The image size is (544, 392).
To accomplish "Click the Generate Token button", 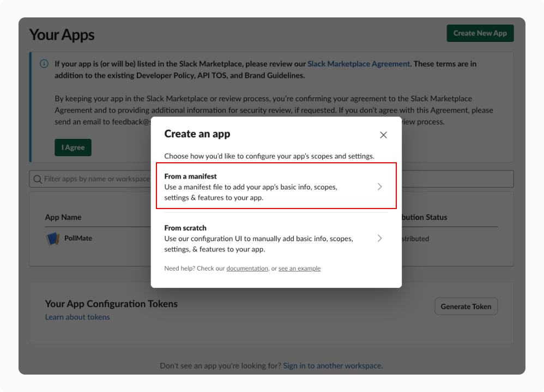I will pyautogui.click(x=466, y=307).
